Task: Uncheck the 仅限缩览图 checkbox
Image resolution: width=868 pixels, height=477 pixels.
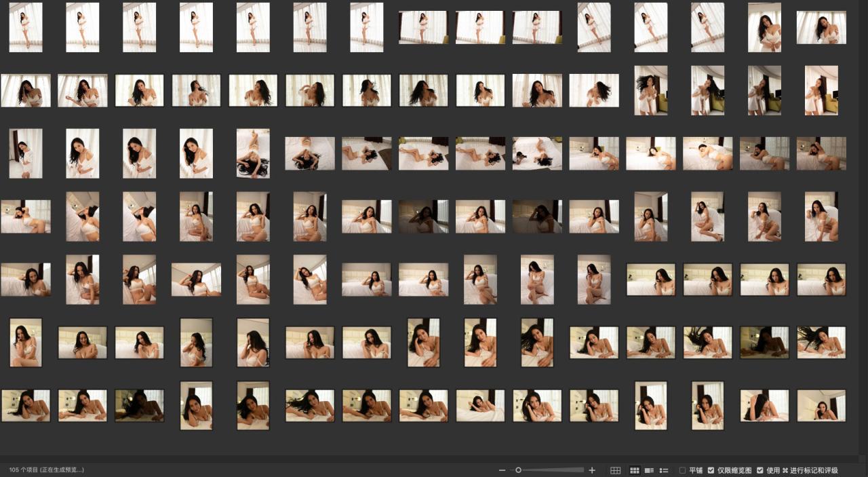Action: tap(711, 470)
